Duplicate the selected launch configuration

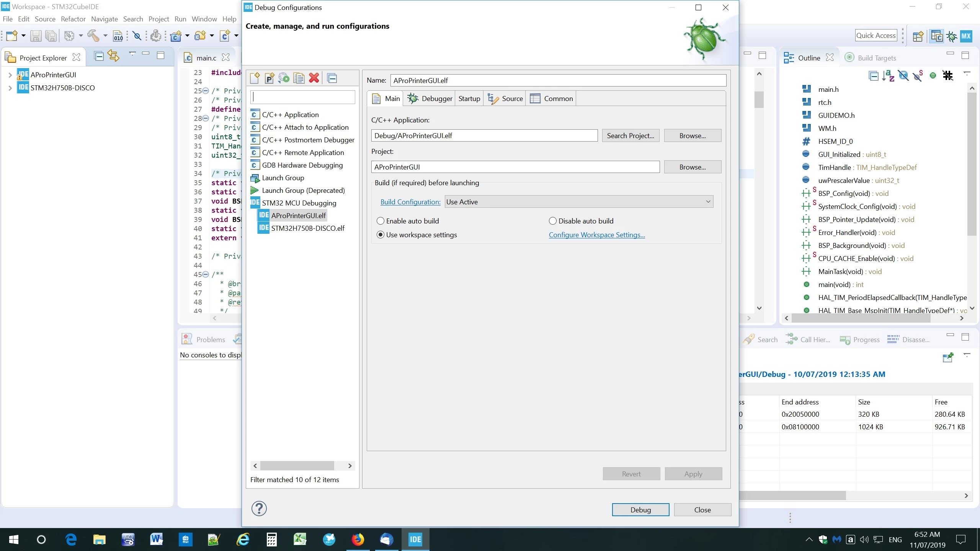pos(299,78)
